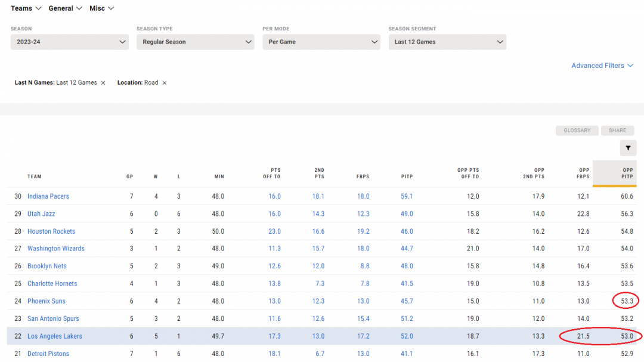Select Indiana Pacers OPP PITP value 60.6

coord(627,196)
